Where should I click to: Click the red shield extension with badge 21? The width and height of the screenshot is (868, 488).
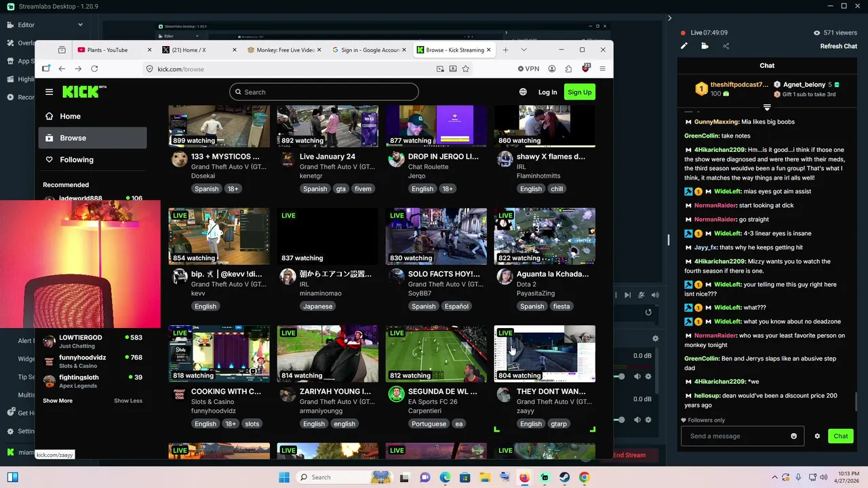586,68
